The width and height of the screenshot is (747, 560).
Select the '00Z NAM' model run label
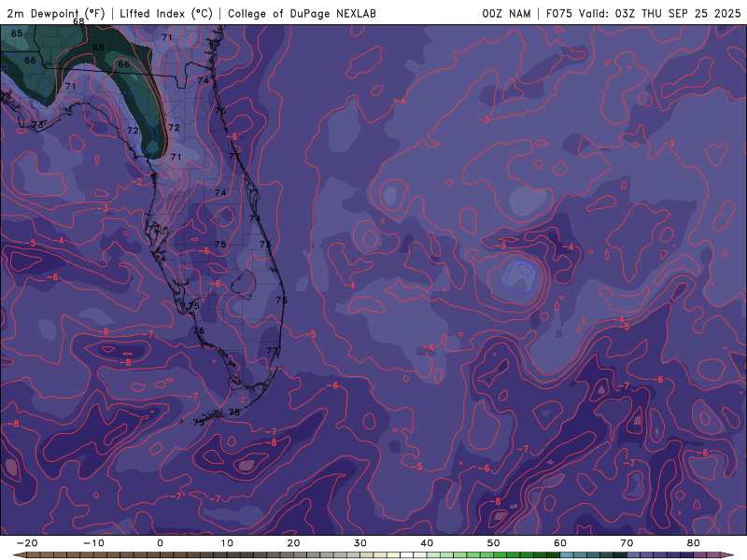point(506,13)
